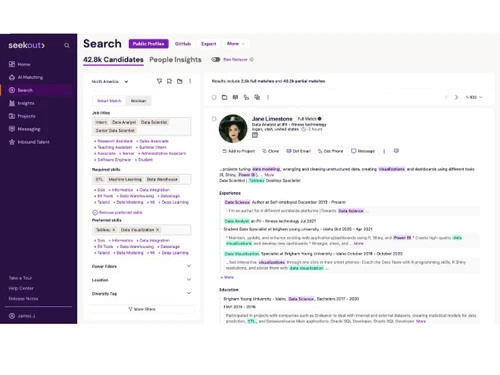This screenshot has height=375, width=500.
Task: Click the save search bookmark icon
Action: pos(169,81)
